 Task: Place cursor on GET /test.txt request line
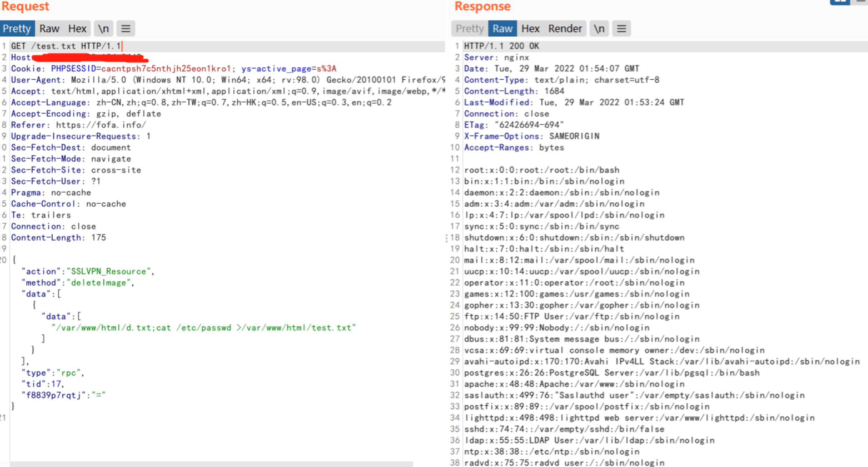coord(66,46)
